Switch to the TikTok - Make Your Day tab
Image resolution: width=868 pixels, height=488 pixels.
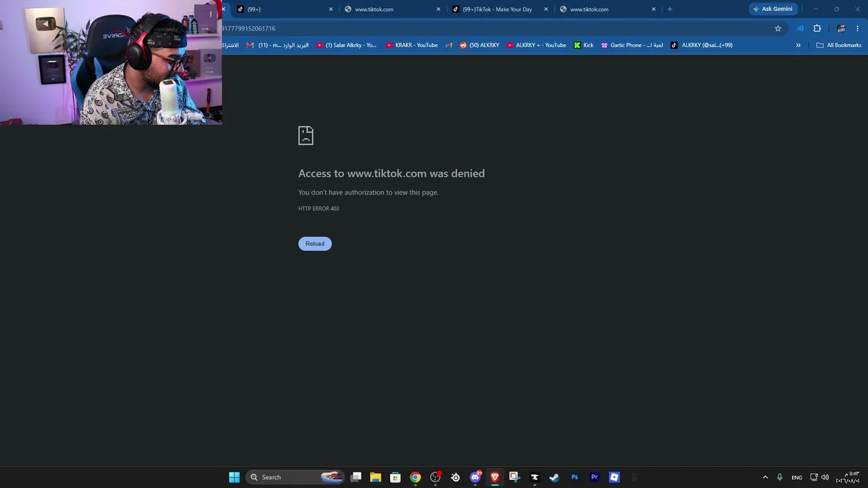(498, 9)
